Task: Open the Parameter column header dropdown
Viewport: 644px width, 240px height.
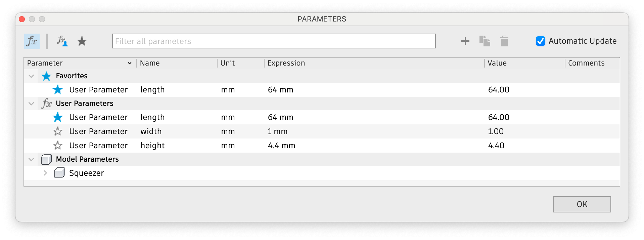Action: (x=130, y=63)
